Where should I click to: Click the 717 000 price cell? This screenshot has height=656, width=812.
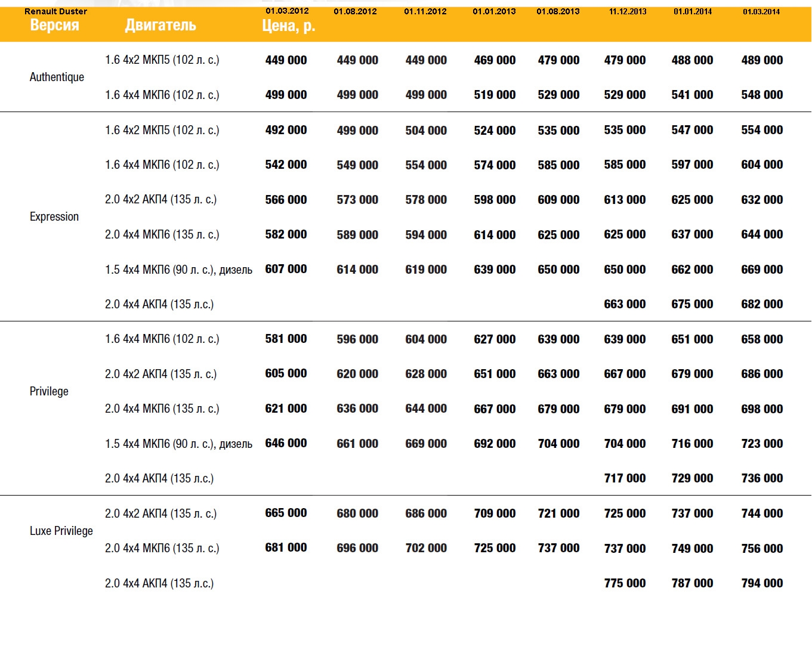(625, 478)
